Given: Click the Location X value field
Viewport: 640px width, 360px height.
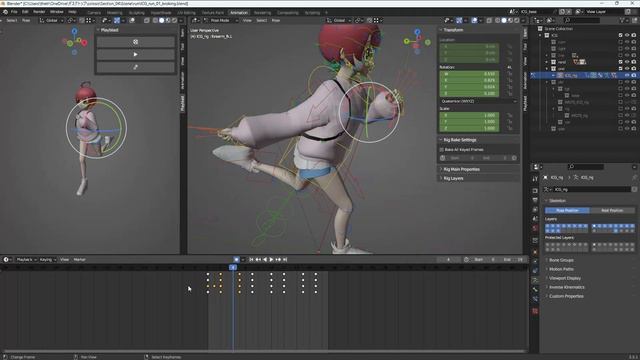Looking at the screenshot, I should pyautogui.click(x=469, y=47).
